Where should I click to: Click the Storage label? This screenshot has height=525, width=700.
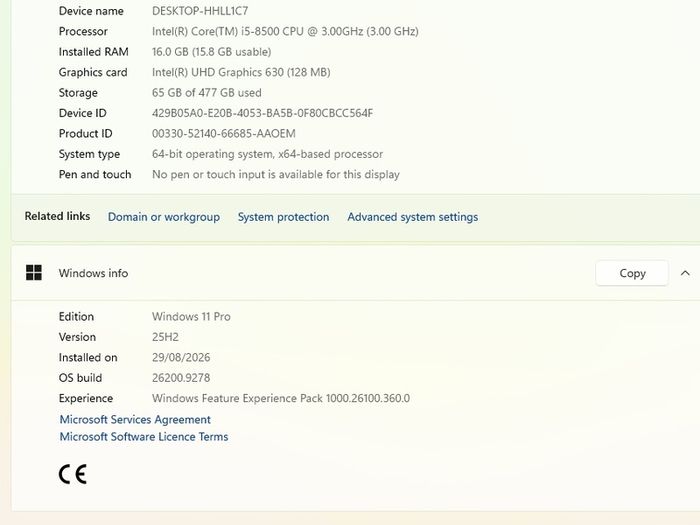point(78,93)
